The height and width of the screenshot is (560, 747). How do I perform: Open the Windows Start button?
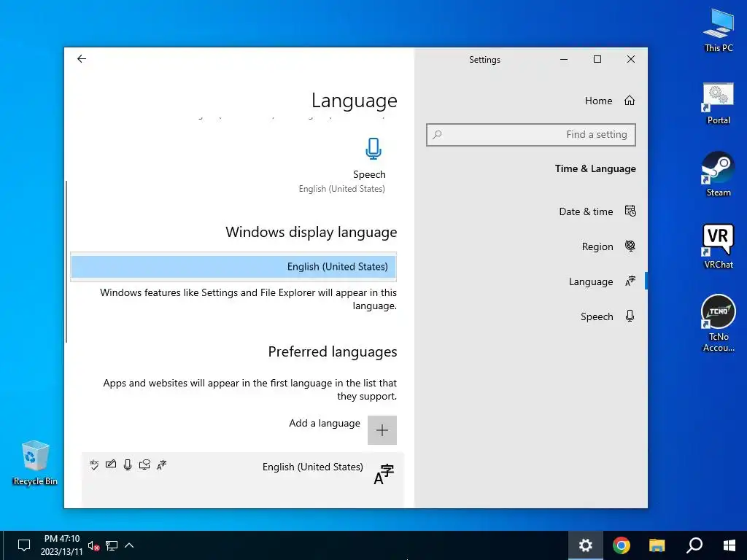pos(729,545)
